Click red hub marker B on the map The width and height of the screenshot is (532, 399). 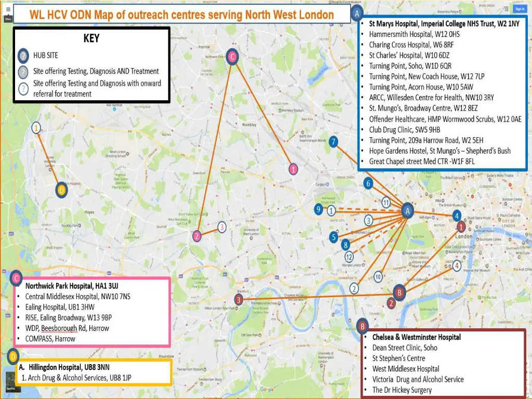(x=400, y=292)
